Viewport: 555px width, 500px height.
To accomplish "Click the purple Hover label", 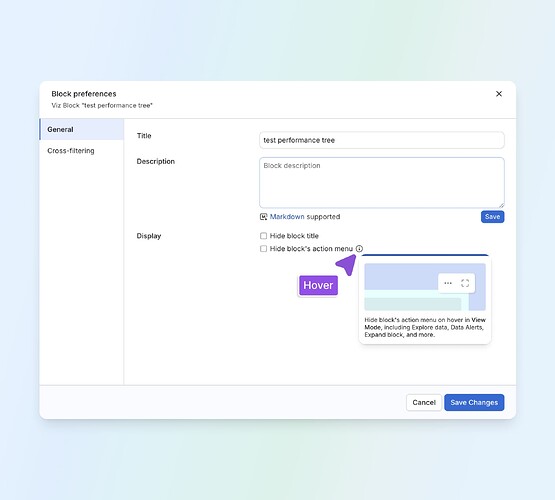I will pyautogui.click(x=318, y=285).
